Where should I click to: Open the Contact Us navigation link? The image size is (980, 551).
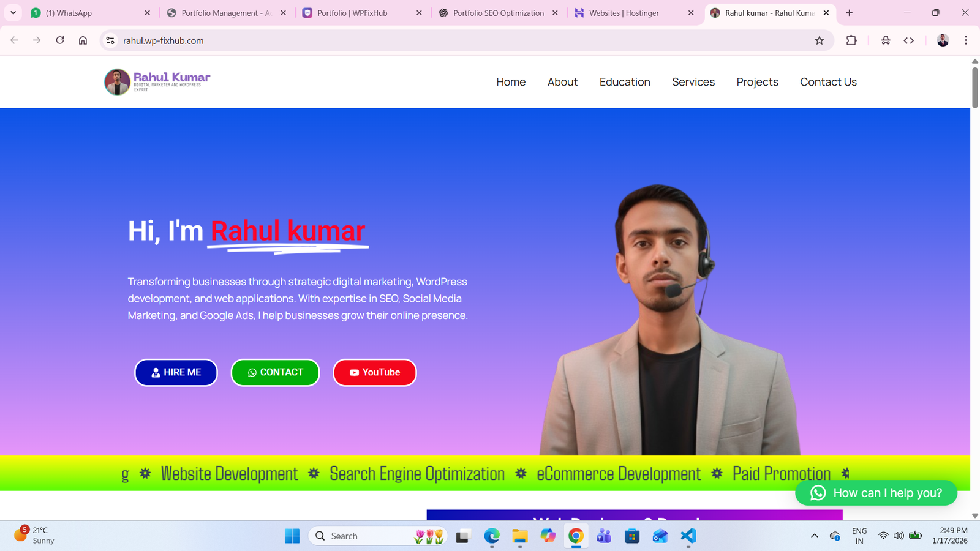(x=828, y=81)
